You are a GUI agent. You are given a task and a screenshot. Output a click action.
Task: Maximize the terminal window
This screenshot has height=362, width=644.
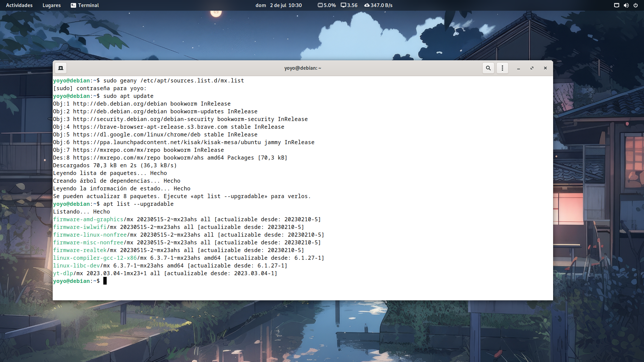532,68
